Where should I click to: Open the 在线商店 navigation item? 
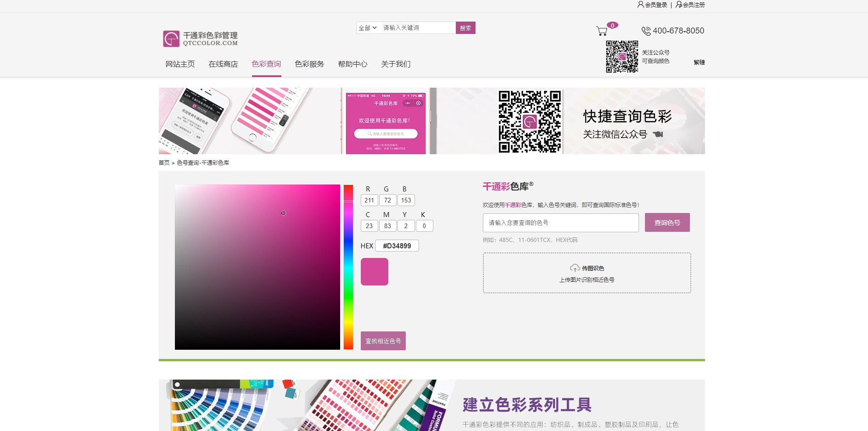(x=223, y=64)
